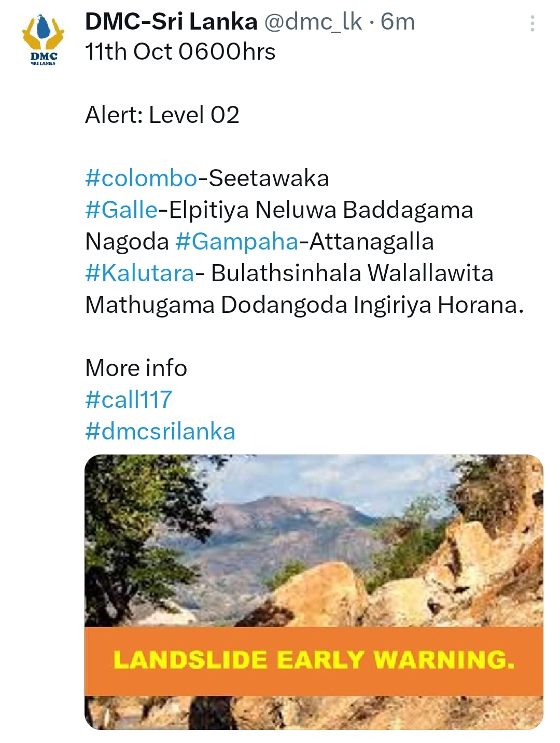This screenshot has height=743, width=560.
Task: Tap the Mathugama Dodangoda Ingiriya Horana line
Action: click(304, 305)
